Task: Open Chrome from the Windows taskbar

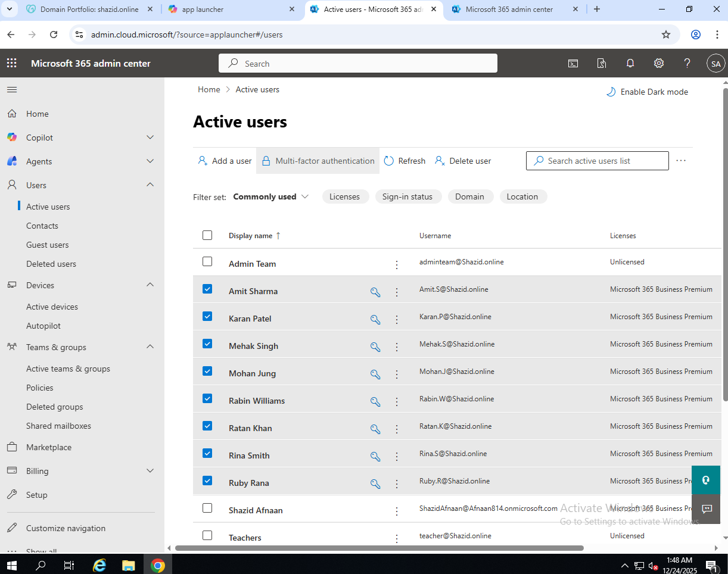Action: [x=158, y=565]
